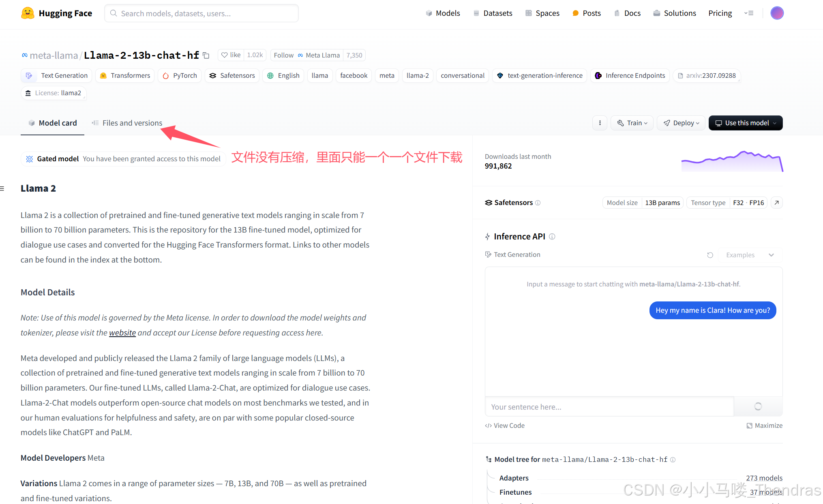Click the search magnifier icon
This screenshot has width=823, height=504.
pos(113,13)
